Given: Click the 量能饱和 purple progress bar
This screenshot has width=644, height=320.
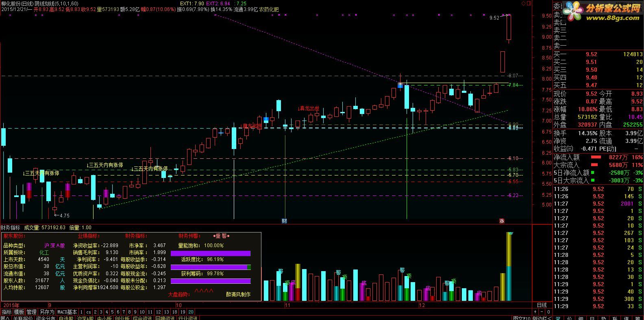Looking at the screenshot, I should [211, 253].
